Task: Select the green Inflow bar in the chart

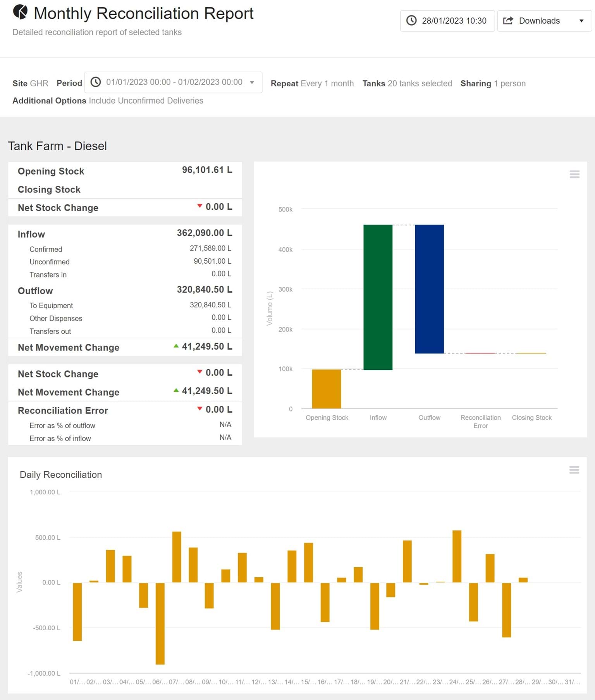Action: pyautogui.click(x=378, y=297)
